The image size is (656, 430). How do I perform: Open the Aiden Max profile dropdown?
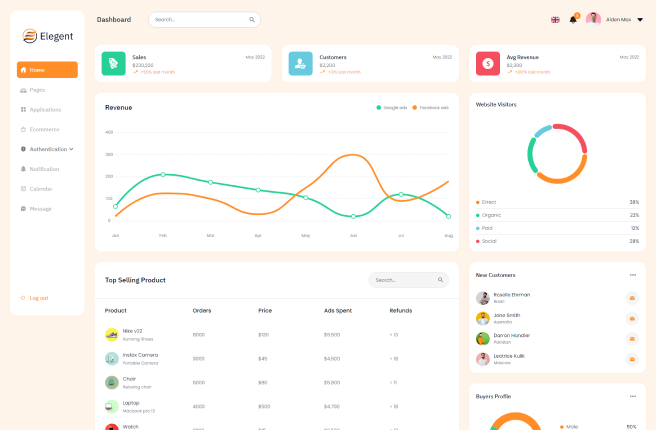tap(639, 19)
